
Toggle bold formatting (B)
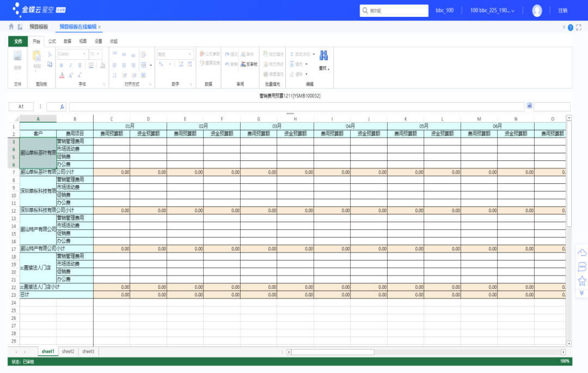click(60, 65)
